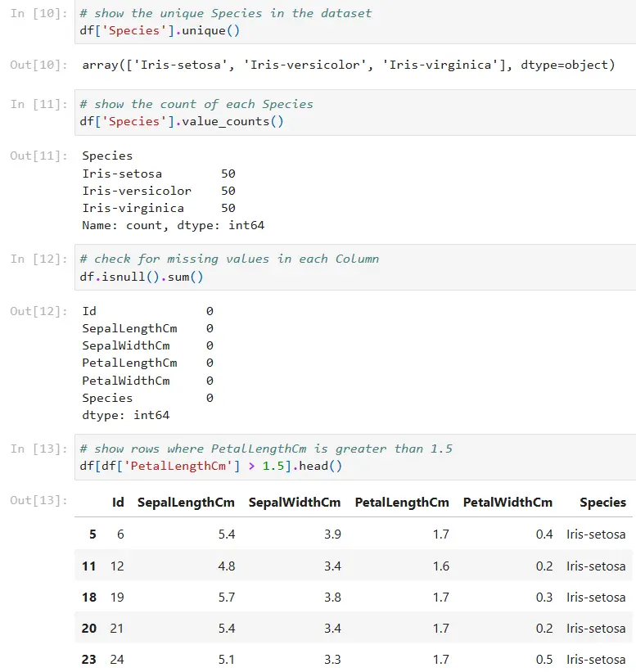Click the Out[13] output prompt
The width and height of the screenshot is (636, 672).
[39, 501]
